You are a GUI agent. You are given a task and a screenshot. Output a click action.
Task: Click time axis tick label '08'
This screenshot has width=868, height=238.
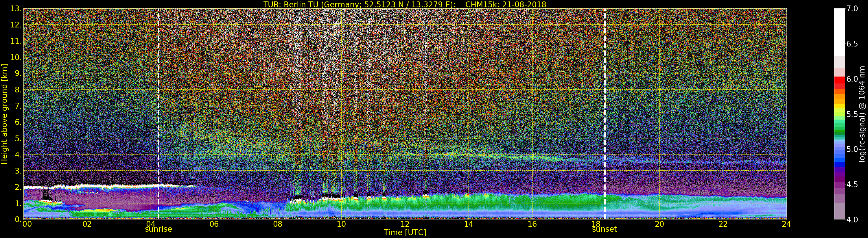[278, 224]
